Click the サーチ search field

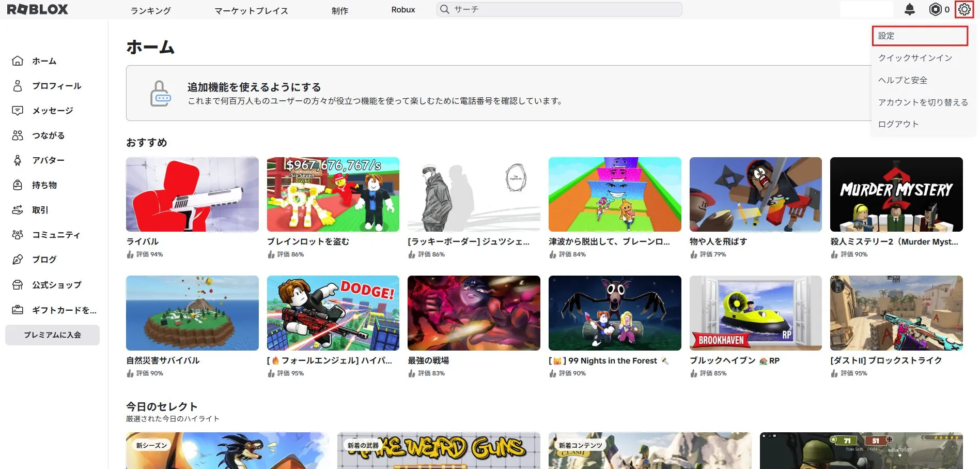click(559, 9)
